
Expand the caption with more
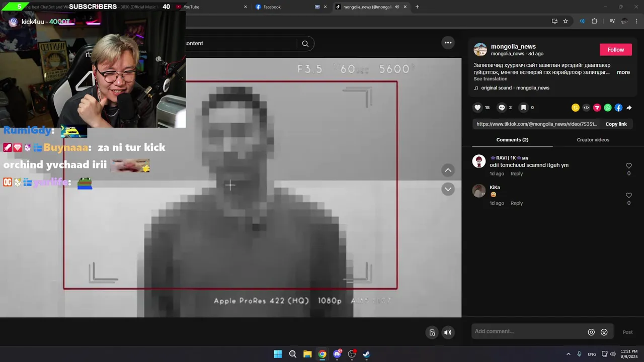coord(623,72)
